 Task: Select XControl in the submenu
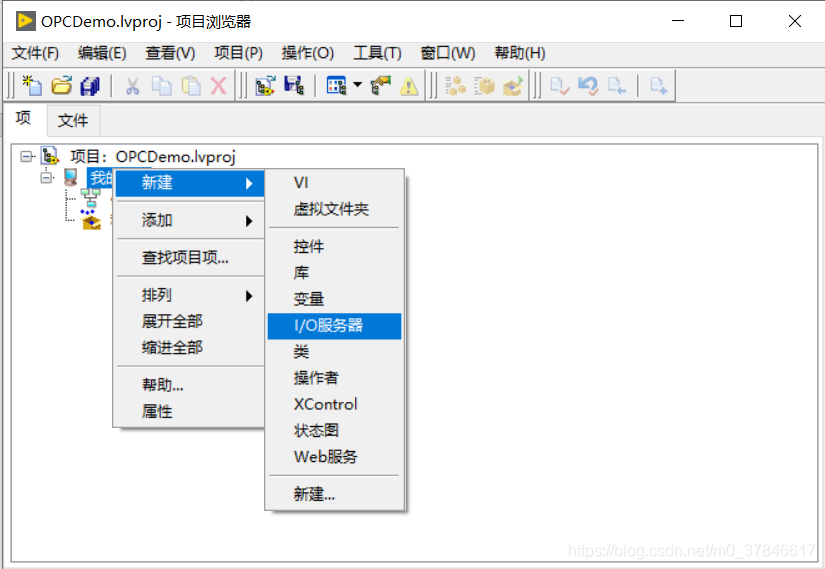click(x=334, y=404)
